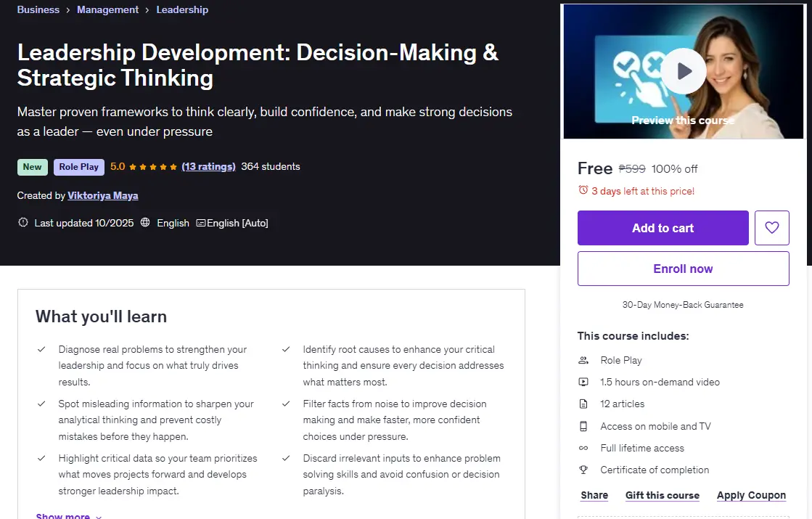Viewport: 812px width, 519px height.
Task: Gift this course to someone
Action: [x=663, y=494]
